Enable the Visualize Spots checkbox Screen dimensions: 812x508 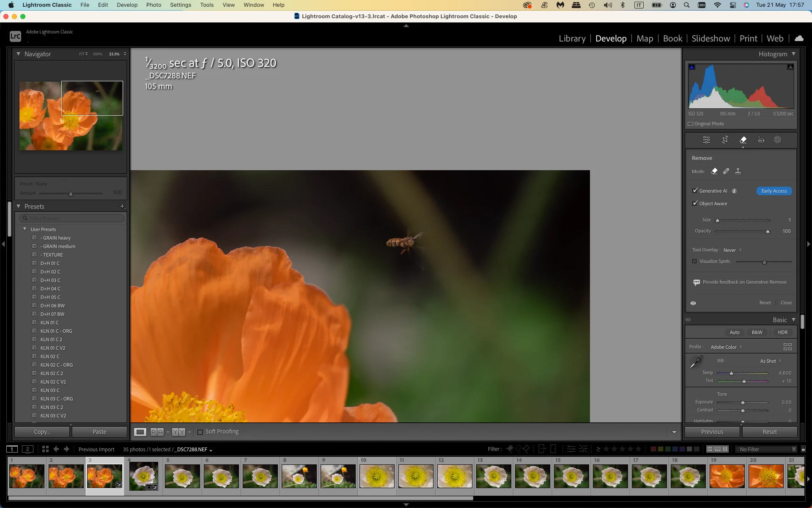(694, 261)
